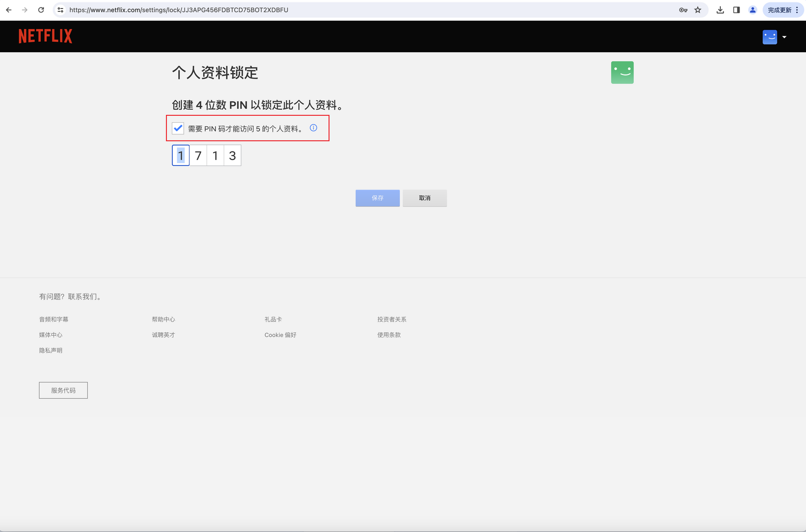Select the second PIN digit box showing 7
This screenshot has width=806, height=532.
[x=198, y=156]
